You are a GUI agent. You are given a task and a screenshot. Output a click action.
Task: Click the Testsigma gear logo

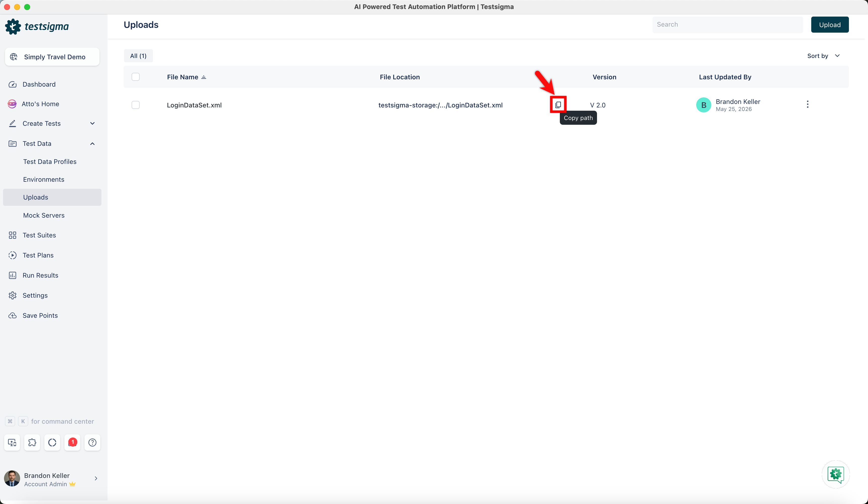(13, 27)
